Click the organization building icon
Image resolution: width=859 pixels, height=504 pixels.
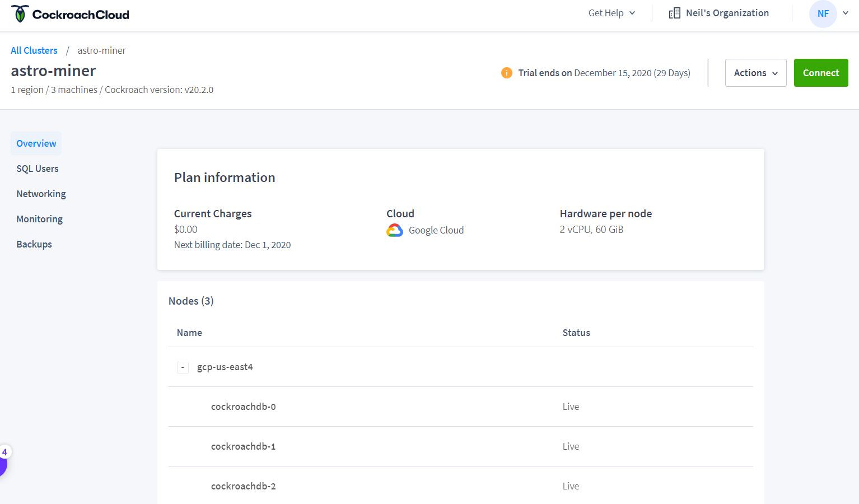(674, 13)
